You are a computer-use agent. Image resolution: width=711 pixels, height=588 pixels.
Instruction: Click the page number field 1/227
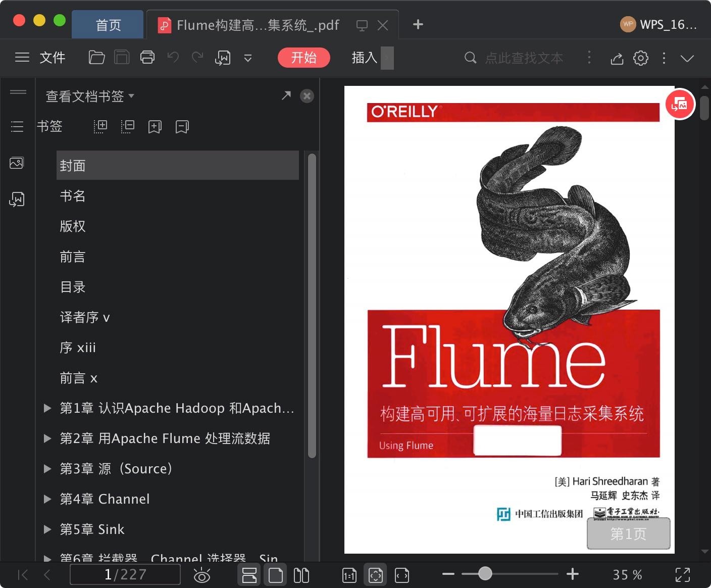coord(125,574)
